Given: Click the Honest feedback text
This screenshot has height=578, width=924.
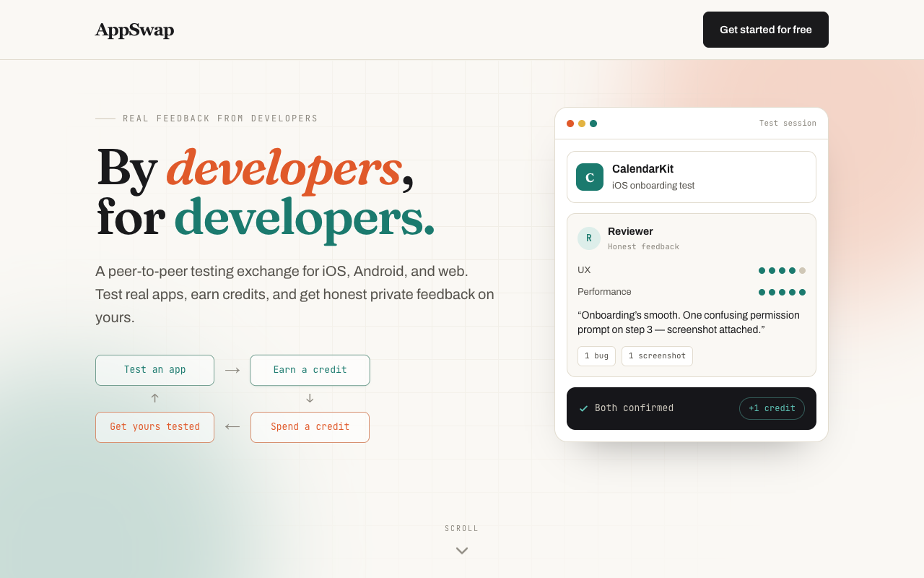Looking at the screenshot, I should [643, 247].
